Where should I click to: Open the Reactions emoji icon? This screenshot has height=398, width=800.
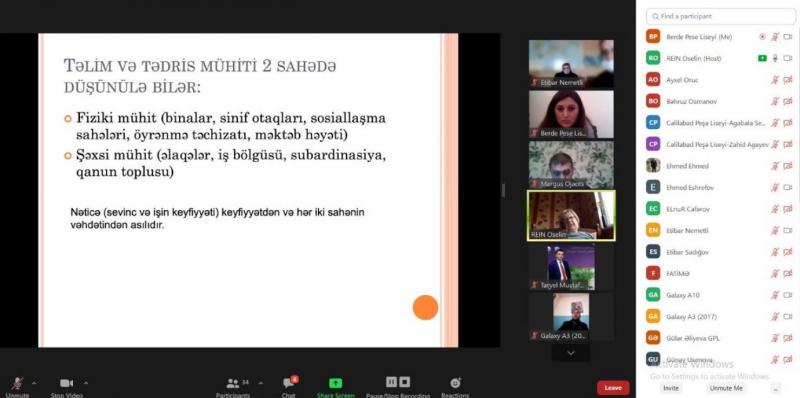(455, 383)
